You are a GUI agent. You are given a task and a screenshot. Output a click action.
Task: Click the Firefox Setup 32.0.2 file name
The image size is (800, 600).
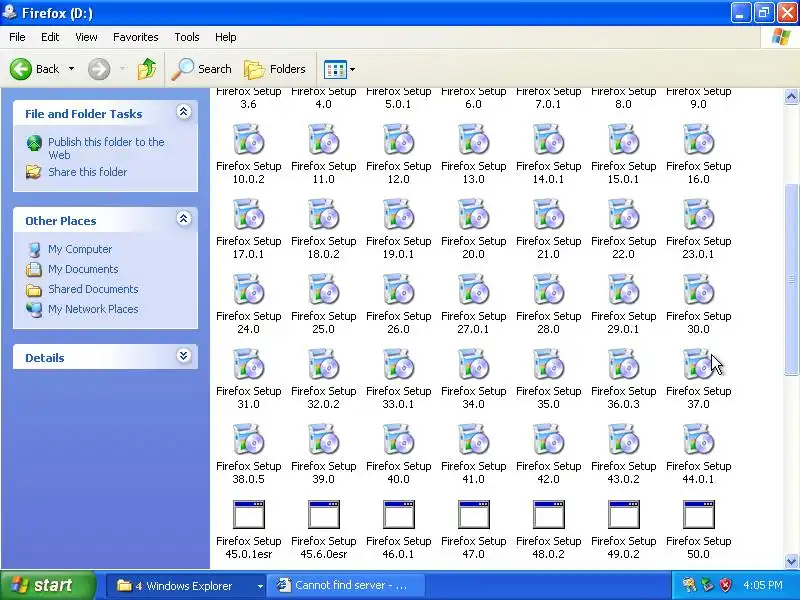point(323,397)
